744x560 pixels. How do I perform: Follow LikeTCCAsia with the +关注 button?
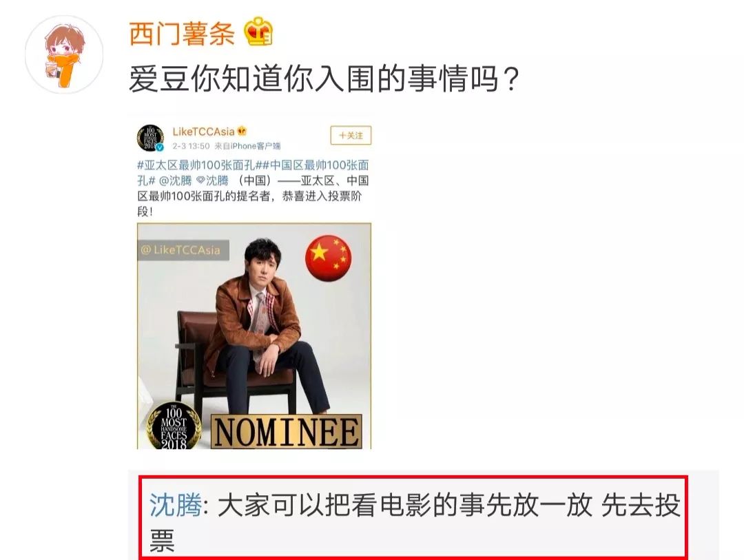click(x=351, y=136)
